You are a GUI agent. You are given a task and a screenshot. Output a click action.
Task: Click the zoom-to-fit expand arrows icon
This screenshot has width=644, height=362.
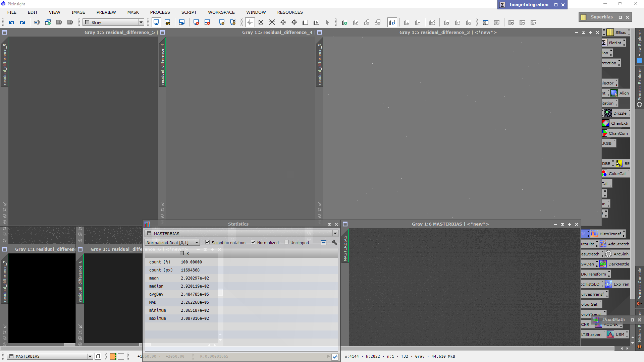pyautogui.click(x=261, y=22)
